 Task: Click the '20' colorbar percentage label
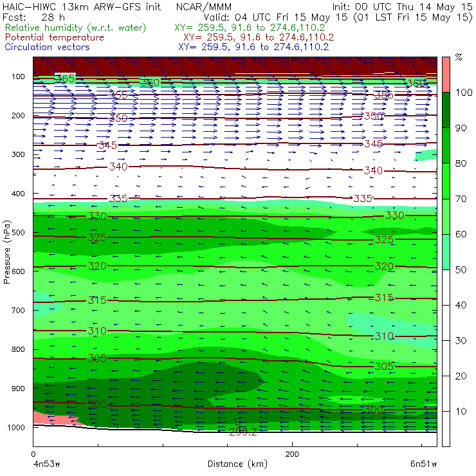coord(461,376)
